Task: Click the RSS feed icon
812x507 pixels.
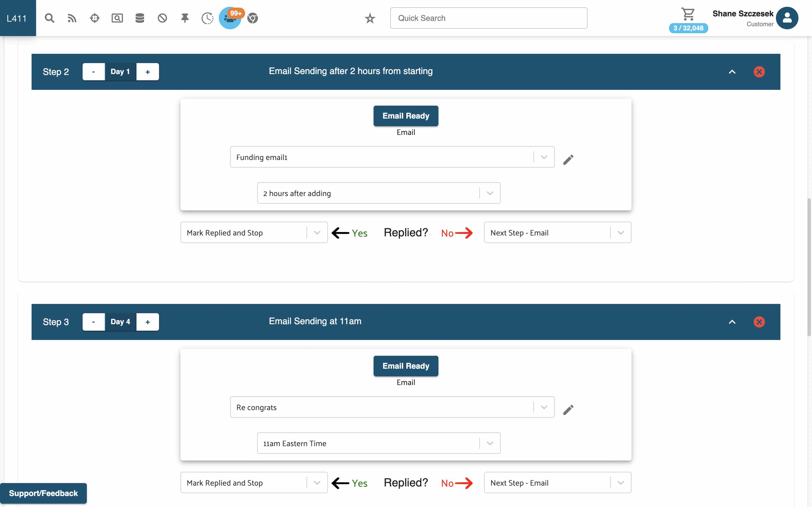Action: pos(72,17)
